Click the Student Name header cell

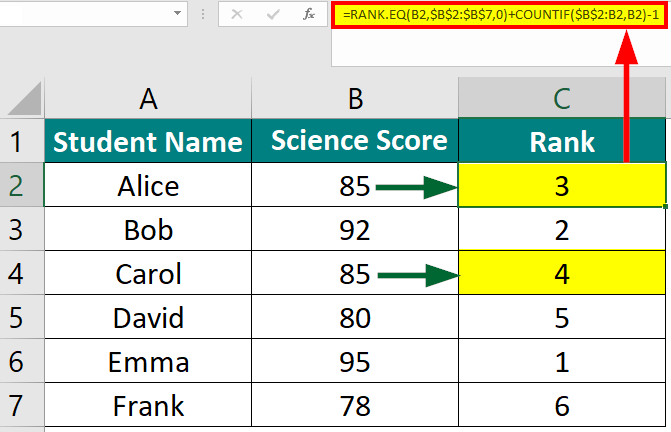pos(148,141)
